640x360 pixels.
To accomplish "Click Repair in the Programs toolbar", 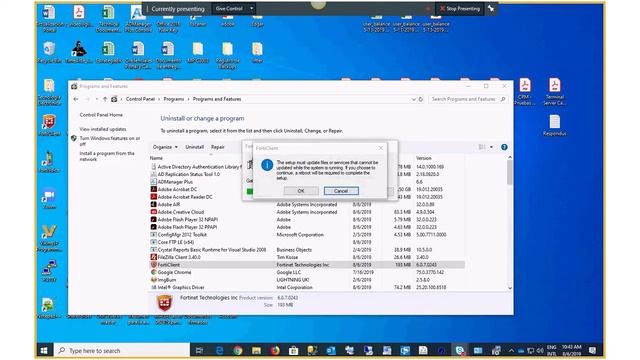I will point(218,147).
